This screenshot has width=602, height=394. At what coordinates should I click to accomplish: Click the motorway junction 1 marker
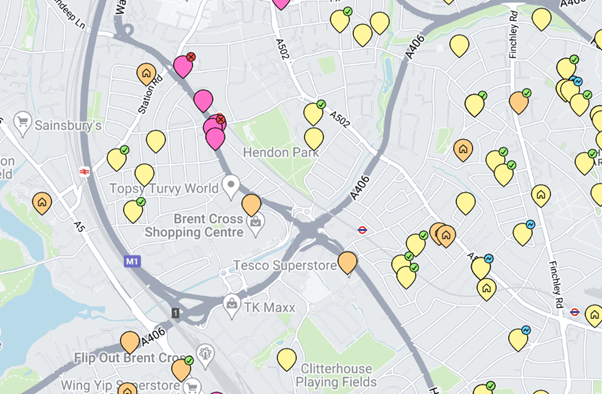coord(175,313)
